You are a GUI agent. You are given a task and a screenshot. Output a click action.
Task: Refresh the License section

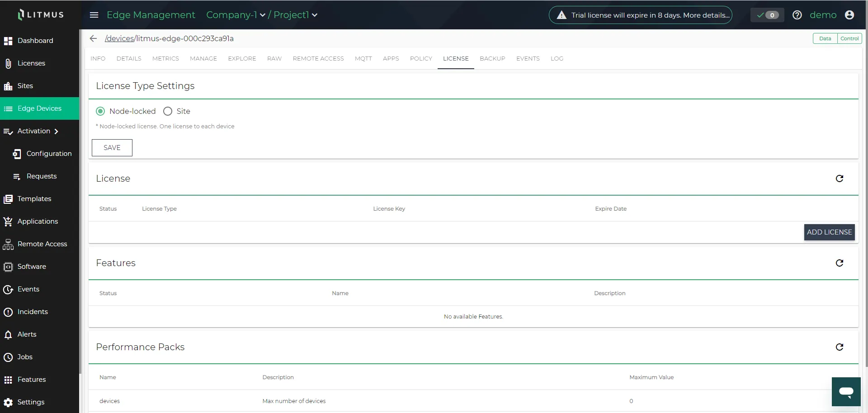tap(840, 178)
